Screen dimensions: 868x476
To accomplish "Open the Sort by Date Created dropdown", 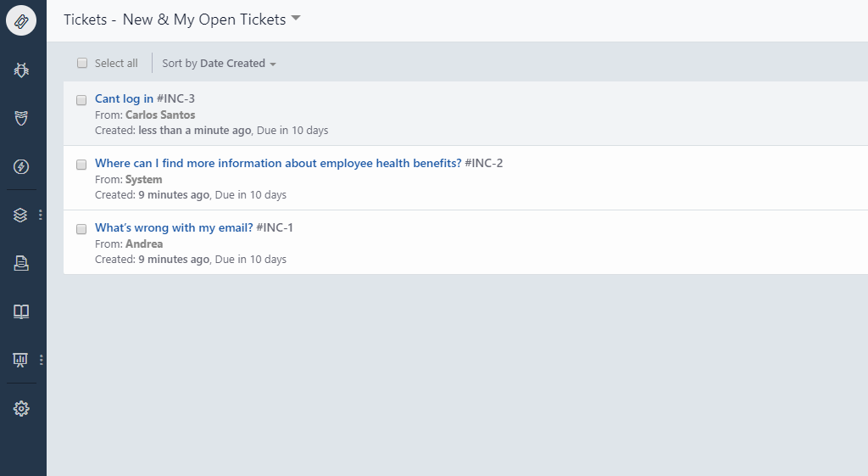I will point(219,64).
